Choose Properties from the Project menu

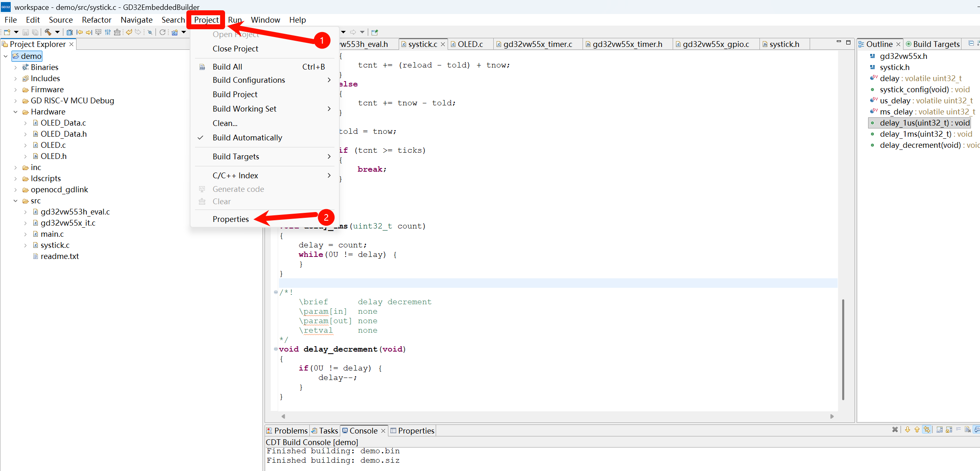[x=230, y=219]
